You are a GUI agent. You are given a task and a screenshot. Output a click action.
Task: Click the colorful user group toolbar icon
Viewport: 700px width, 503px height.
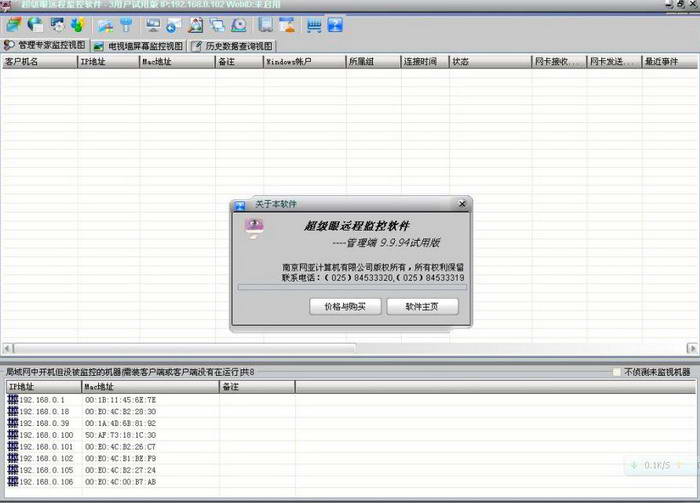click(78, 25)
